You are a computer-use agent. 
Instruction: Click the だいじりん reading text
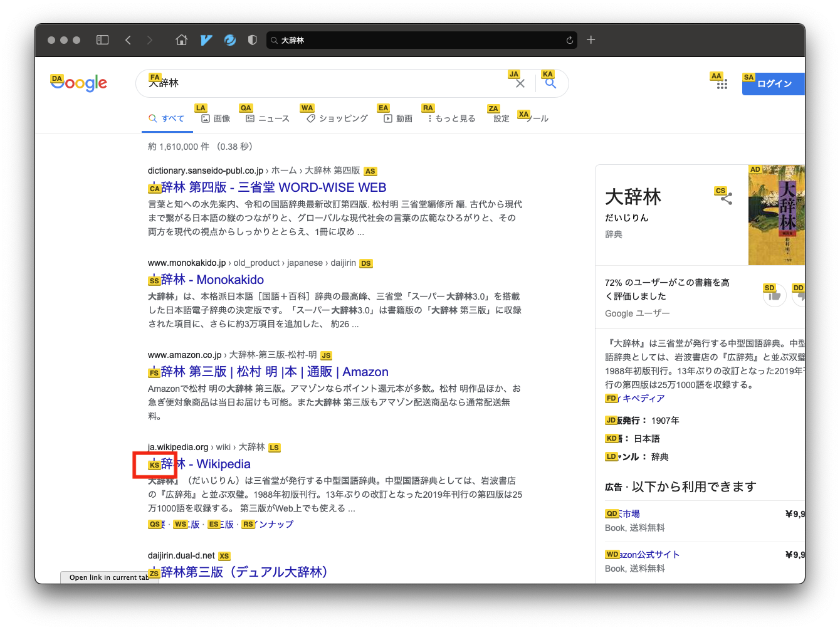tap(627, 218)
